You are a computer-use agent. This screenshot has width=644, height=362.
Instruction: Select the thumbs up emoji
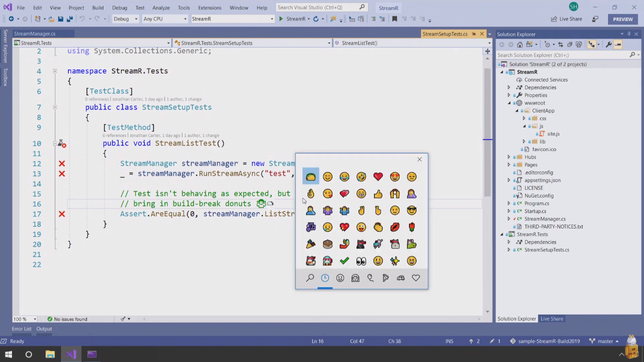pyautogui.click(x=378, y=193)
